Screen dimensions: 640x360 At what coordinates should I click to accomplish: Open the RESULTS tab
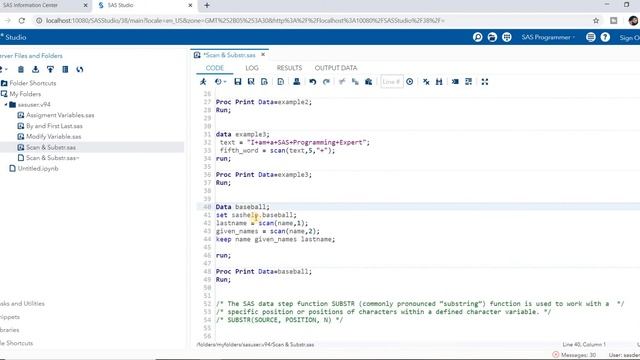click(289, 68)
